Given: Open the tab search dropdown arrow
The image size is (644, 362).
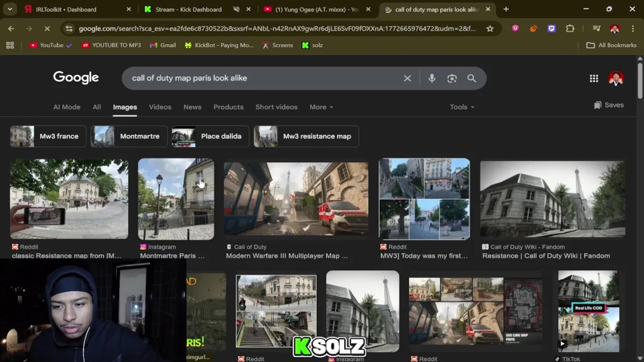Looking at the screenshot, I should click(x=10, y=9).
